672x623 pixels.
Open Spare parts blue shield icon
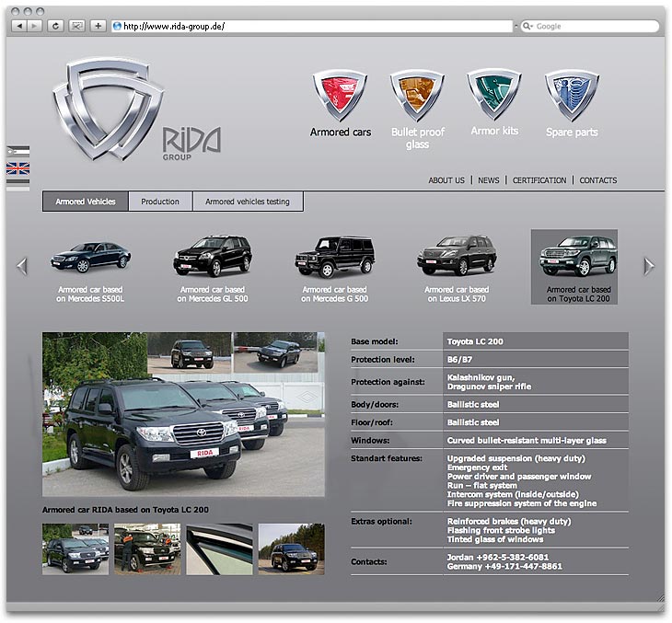(x=572, y=95)
